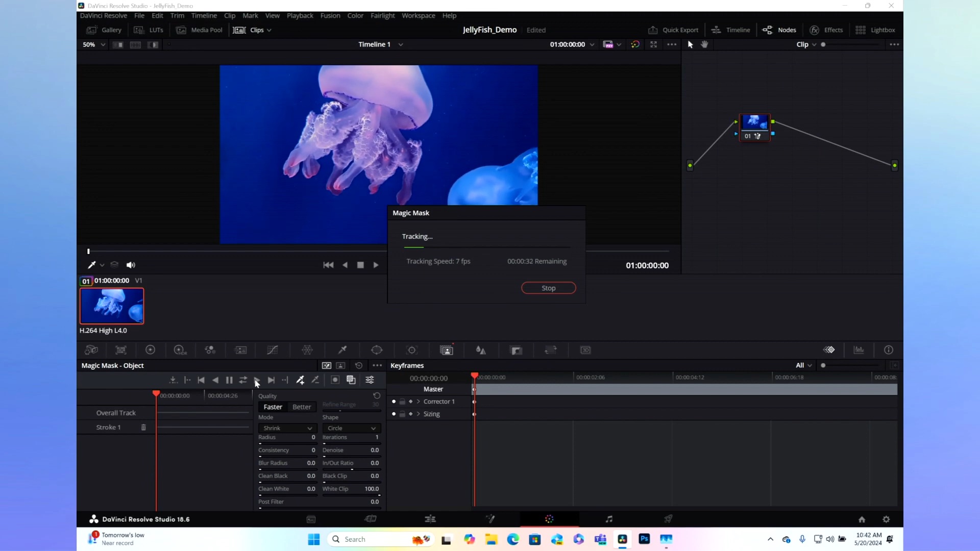The width and height of the screenshot is (980, 551).
Task: Show the Effects library button
Action: coord(826,30)
